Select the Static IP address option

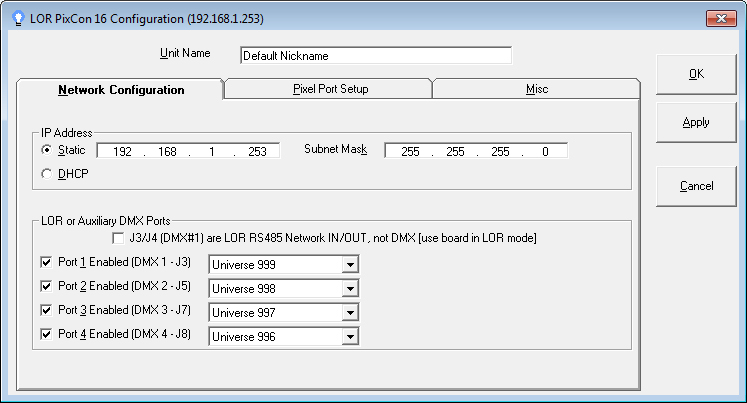point(46,150)
